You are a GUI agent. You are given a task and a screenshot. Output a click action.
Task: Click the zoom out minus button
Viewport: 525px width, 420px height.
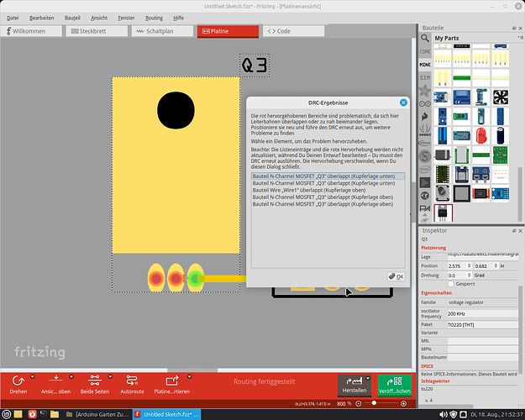pyautogui.click(x=358, y=403)
